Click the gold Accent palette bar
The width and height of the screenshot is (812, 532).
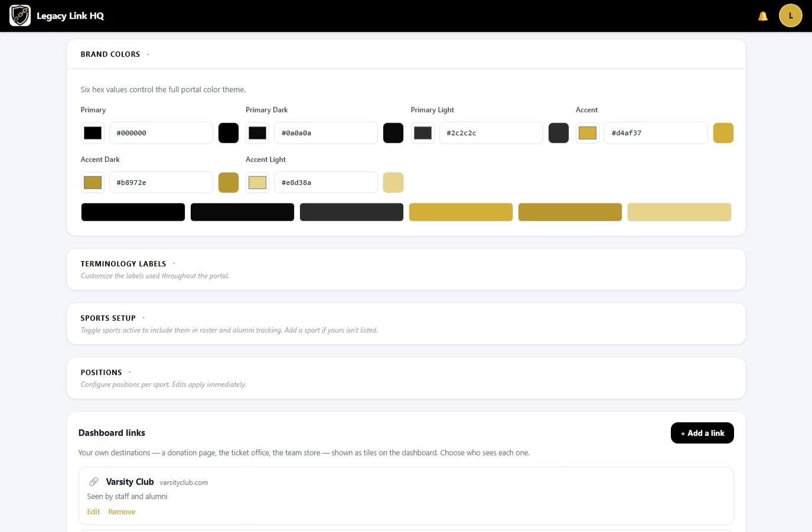tap(461, 212)
